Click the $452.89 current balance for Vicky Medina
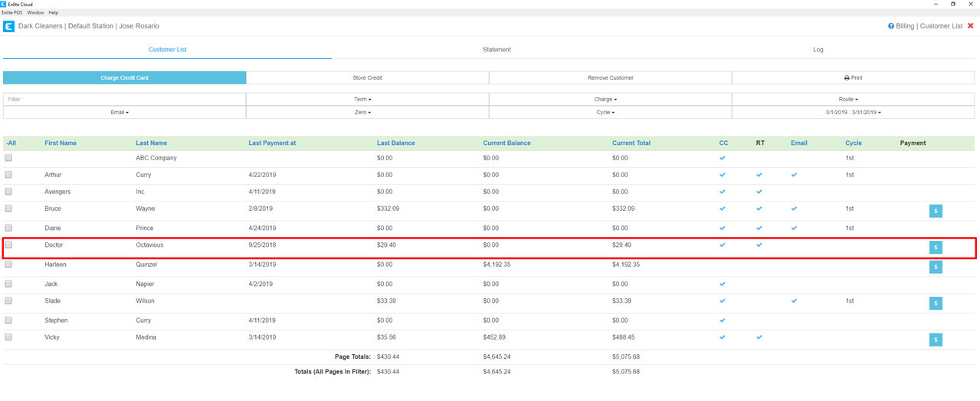This screenshot has height=401, width=980. [x=495, y=337]
